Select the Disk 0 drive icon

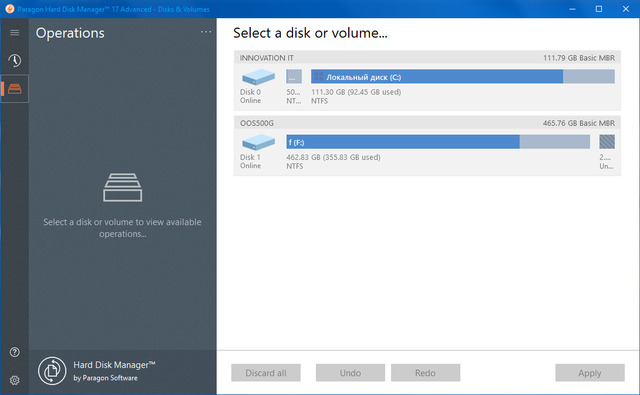coord(258,77)
